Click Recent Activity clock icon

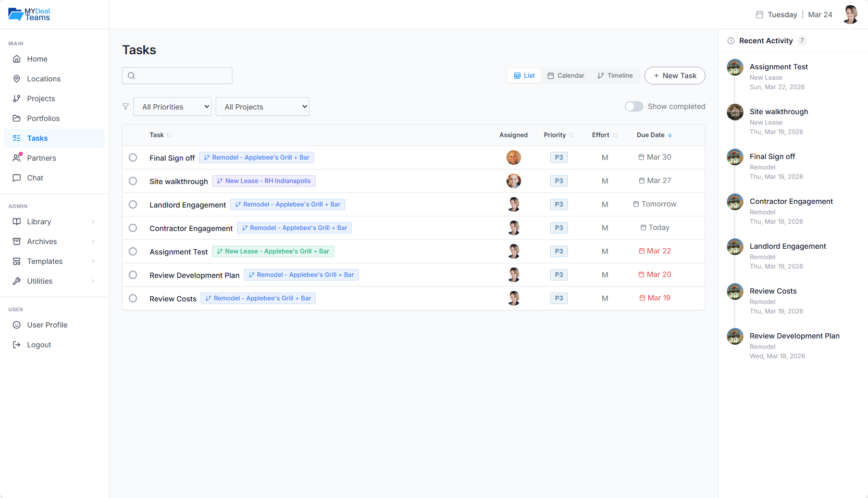[x=731, y=41]
